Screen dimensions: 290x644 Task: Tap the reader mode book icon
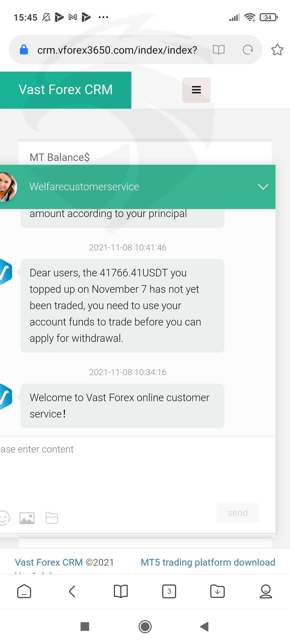[x=219, y=50]
